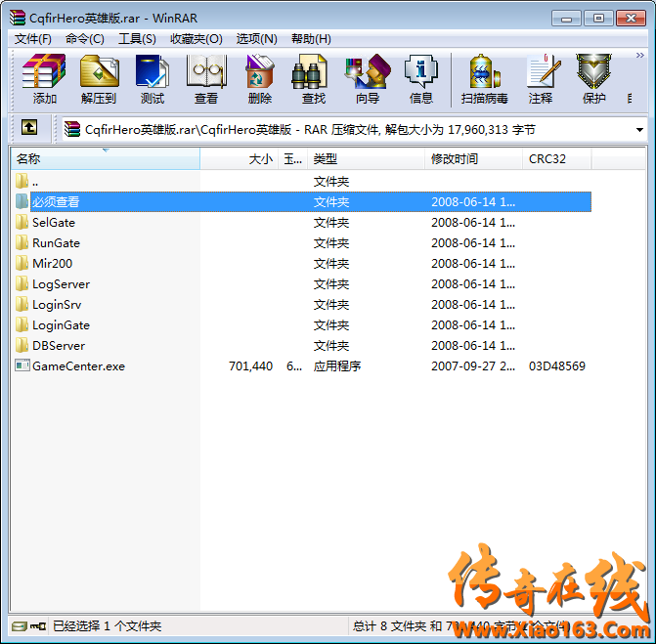
Task: Sort by the 类型 column header
Action: pos(366,159)
